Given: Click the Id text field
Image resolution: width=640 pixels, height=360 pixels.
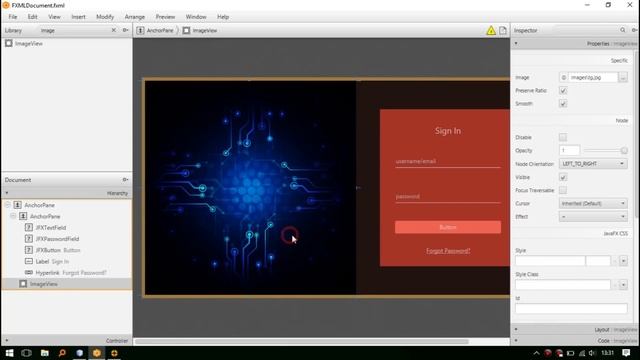Looking at the screenshot, I should (571, 309).
